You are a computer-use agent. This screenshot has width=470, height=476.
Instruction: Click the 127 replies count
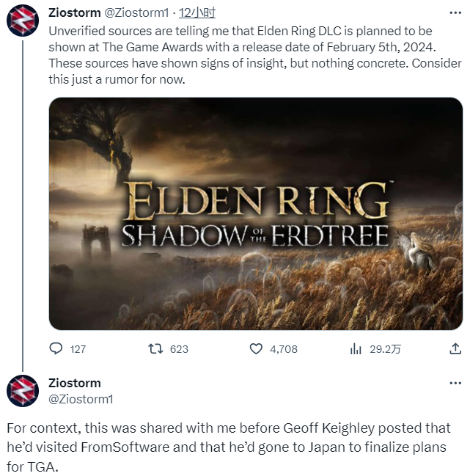[78, 349]
